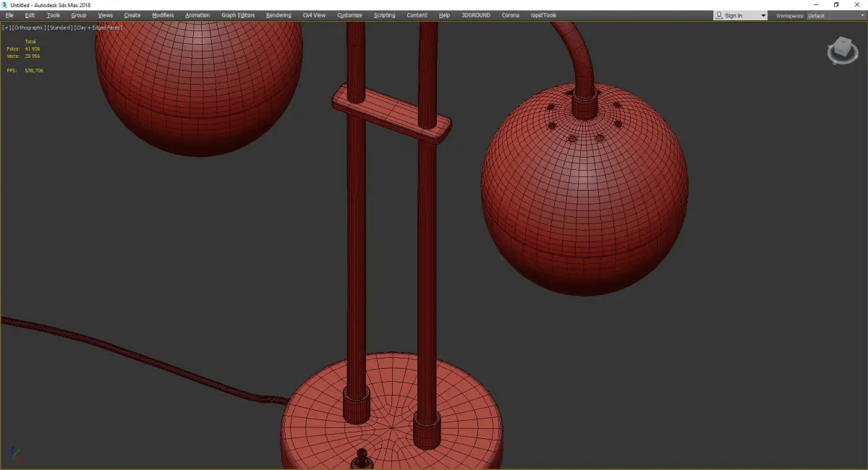Open the Views menu
Viewport: 868px width, 470px height.
[x=105, y=15]
